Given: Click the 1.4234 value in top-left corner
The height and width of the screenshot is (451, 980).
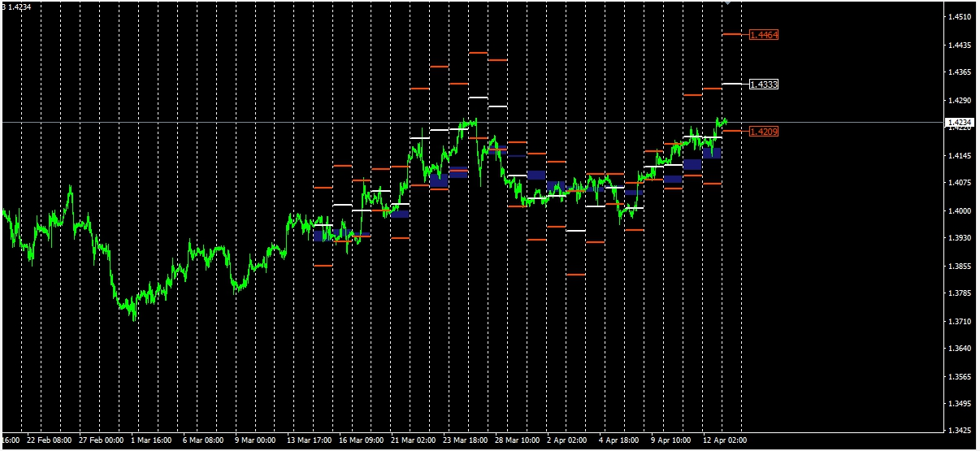Looking at the screenshot, I should pos(19,7).
